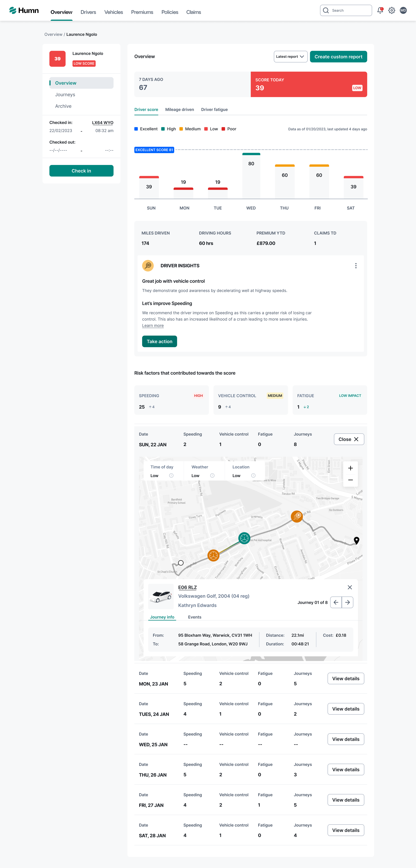
Task: Switch to Mileage driven tab
Action: (180, 110)
